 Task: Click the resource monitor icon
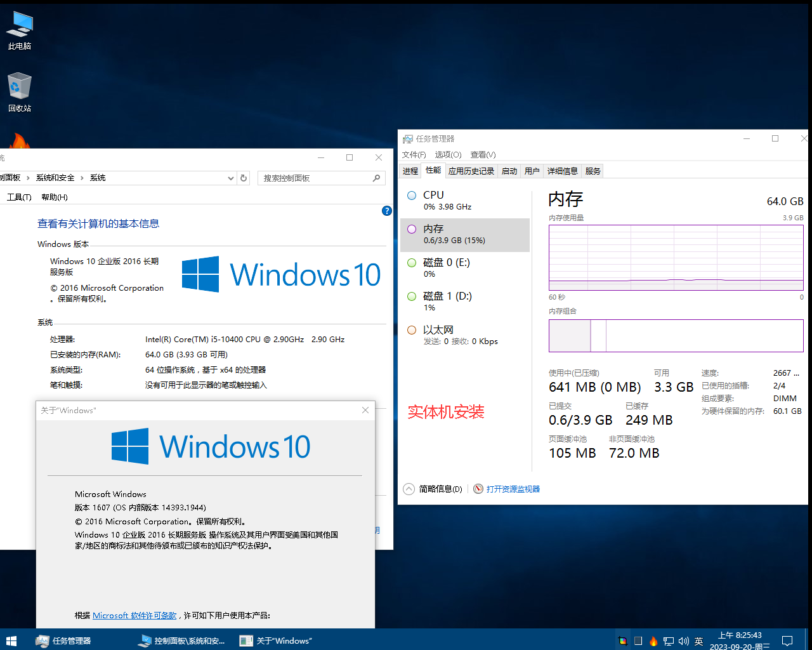[x=478, y=489]
